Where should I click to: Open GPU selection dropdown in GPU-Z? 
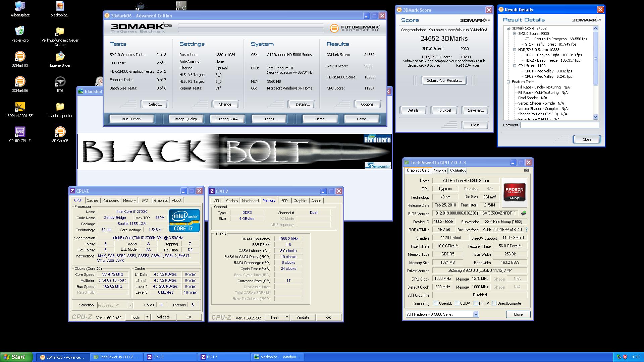pos(476,314)
